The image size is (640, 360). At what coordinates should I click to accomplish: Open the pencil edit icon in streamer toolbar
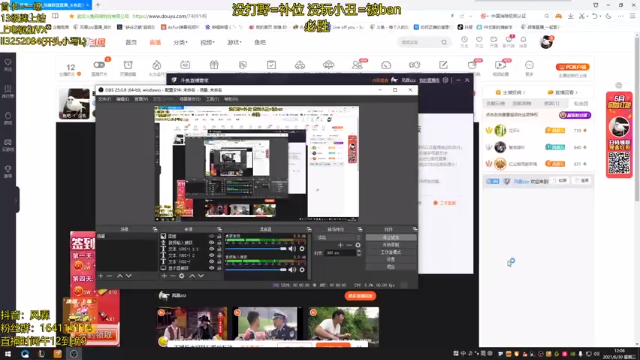coord(443,65)
